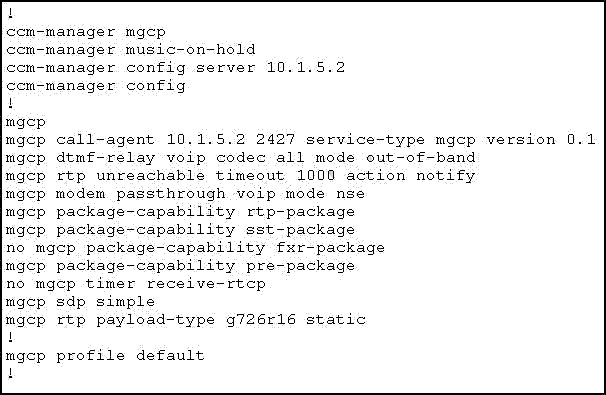Click 'out-of-band' in the dtmf-relay line
The image size is (606, 395).
[420, 158]
